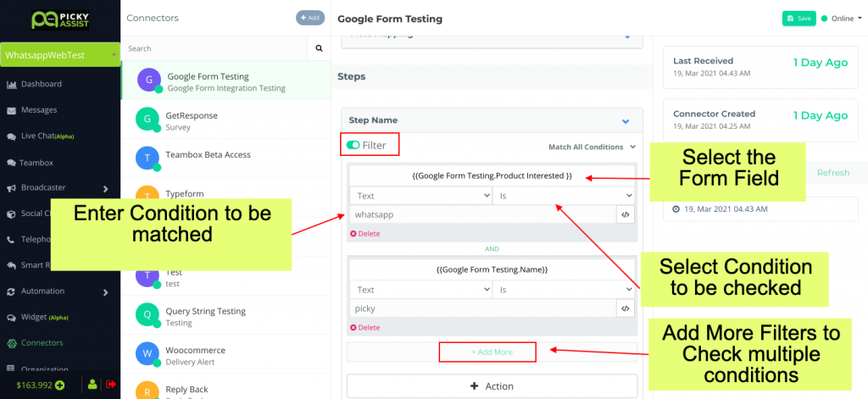Screen dimensions: 868x399
Task: Open the Teambox Beta Access connector
Action: 225,158
